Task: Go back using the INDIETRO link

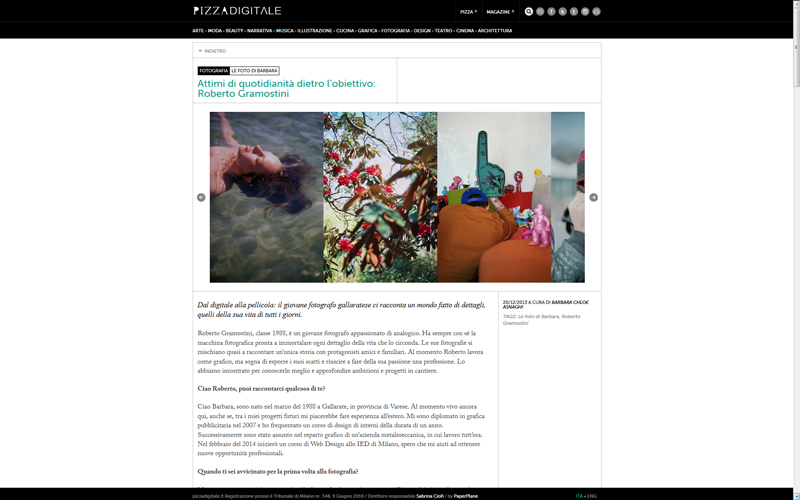Action: 212,51
